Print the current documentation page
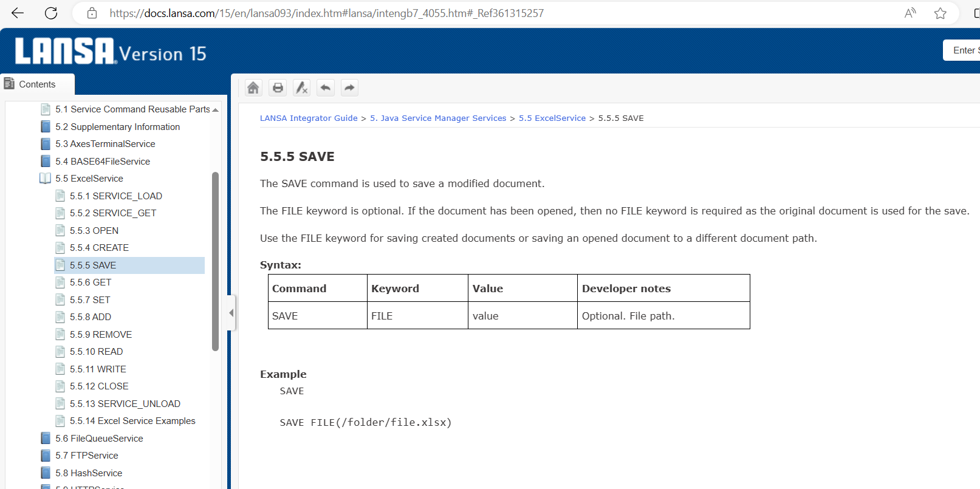 click(278, 88)
